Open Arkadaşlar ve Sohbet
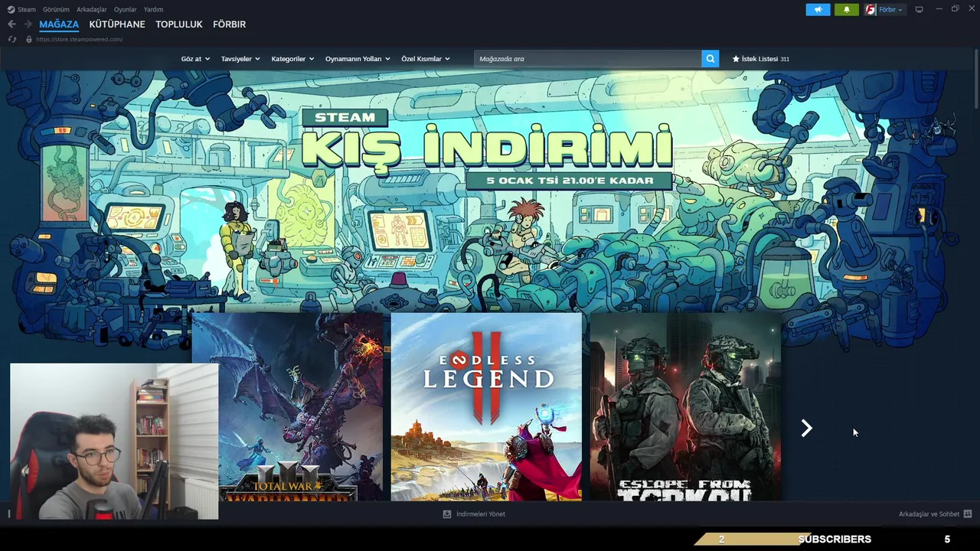The image size is (980, 551). (929, 514)
